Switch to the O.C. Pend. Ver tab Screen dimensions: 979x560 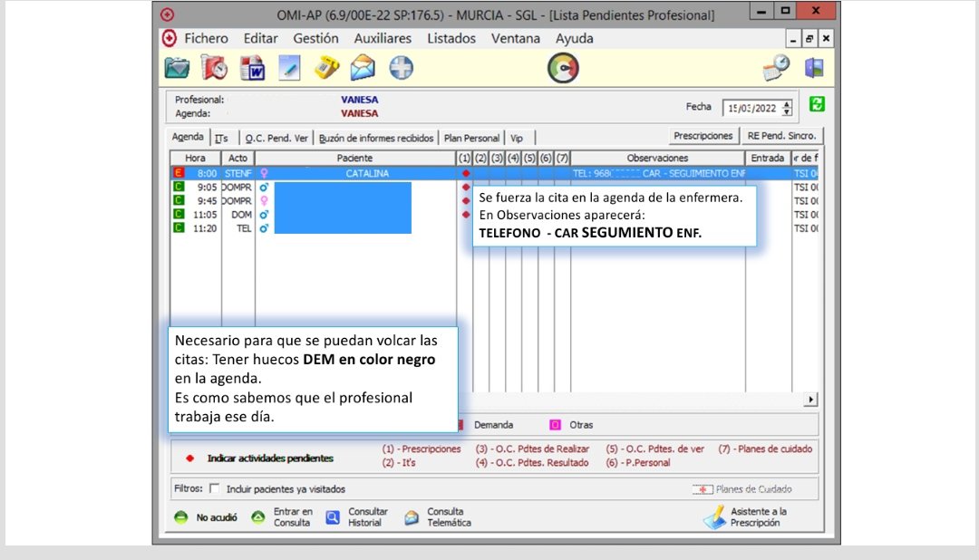276,138
